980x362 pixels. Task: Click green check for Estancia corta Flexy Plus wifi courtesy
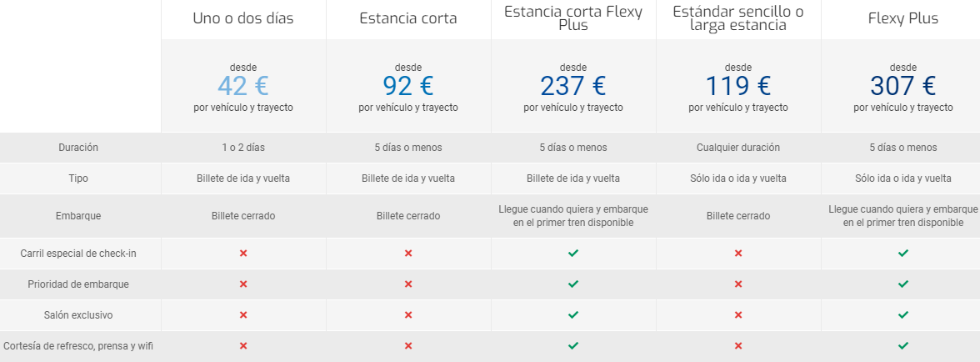573,345
